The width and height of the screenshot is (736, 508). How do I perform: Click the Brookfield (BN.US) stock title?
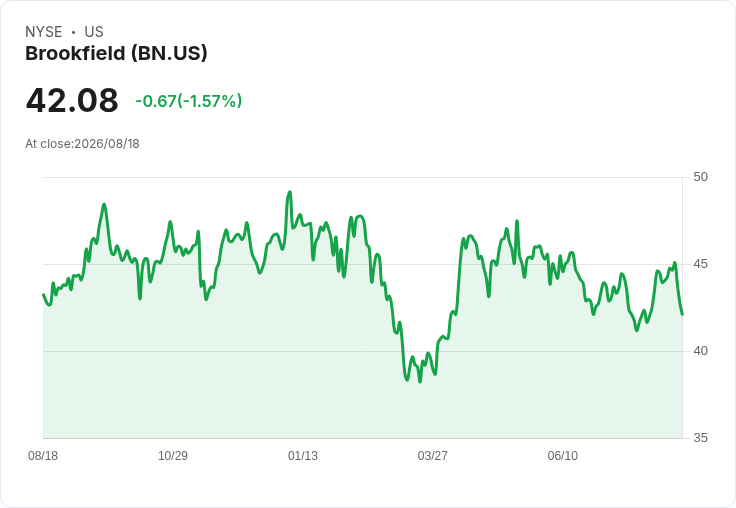point(116,54)
